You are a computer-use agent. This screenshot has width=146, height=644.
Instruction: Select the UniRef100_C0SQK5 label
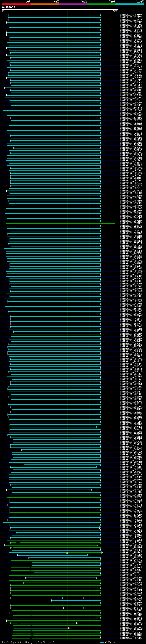pos(131,555)
